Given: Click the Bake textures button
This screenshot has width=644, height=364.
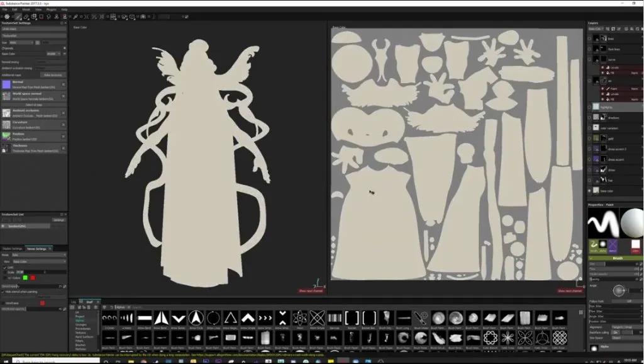Looking at the screenshot, I should [x=53, y=74].
